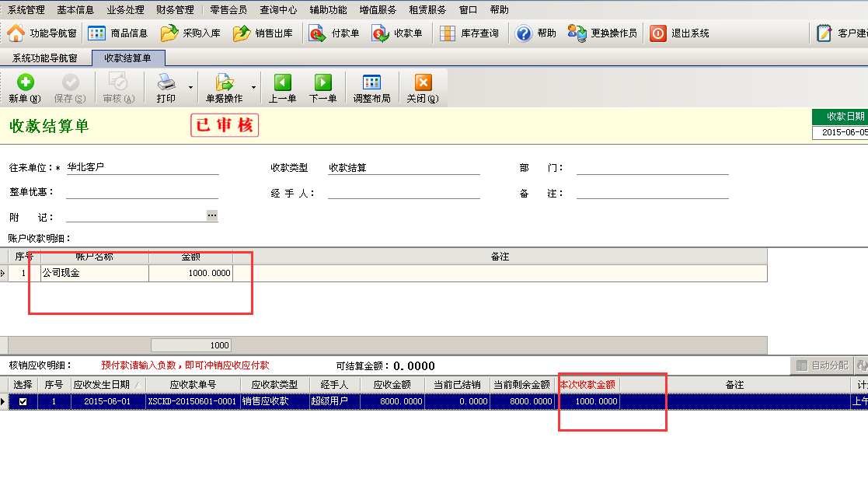Go to previous document via 上一单 icon
This screenshot has width=868, height=493.
282,87
